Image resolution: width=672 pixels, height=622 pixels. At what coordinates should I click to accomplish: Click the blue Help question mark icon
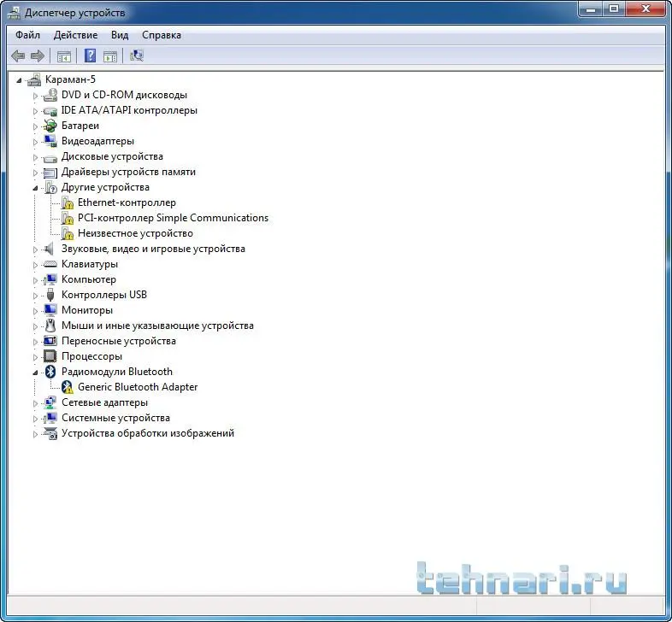click(x=90, y=56)
